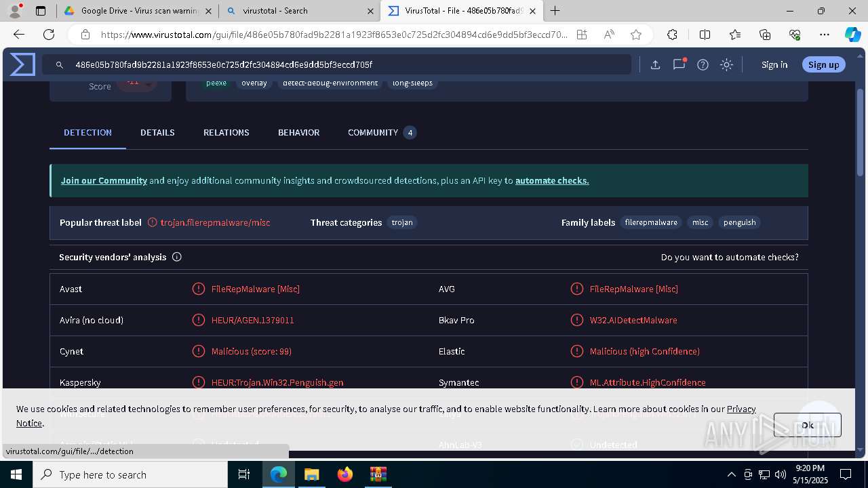The image size is (868, 488).
Task: Open File Explorer from taskbar
Action: point(311,474)
